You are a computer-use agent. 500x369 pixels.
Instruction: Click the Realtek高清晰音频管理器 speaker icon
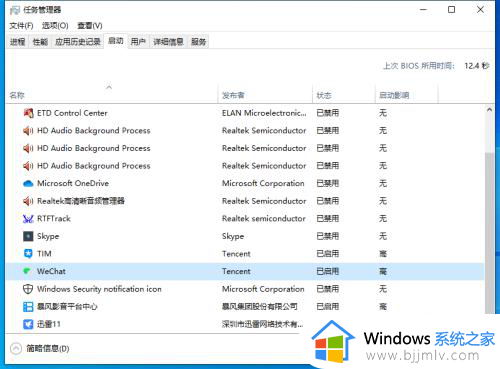(x=28, y=201)
